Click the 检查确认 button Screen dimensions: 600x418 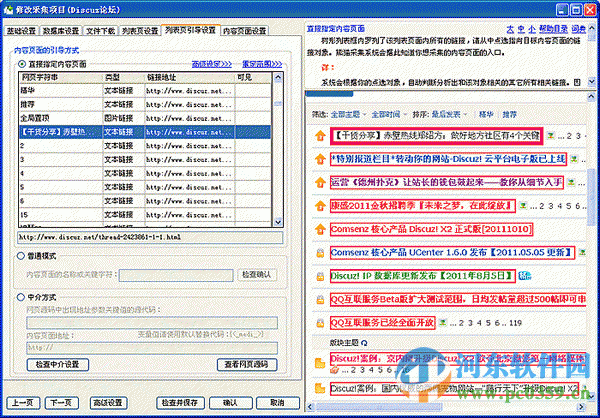257,275
